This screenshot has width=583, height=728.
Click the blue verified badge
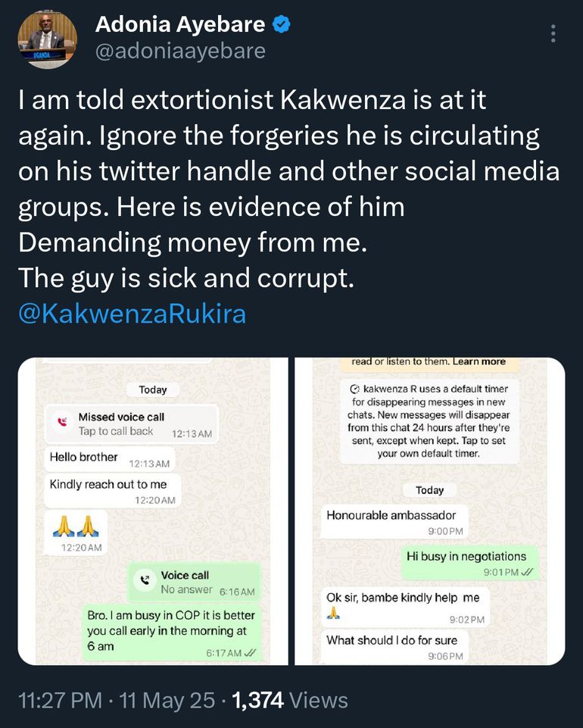(x=282, y=24)
